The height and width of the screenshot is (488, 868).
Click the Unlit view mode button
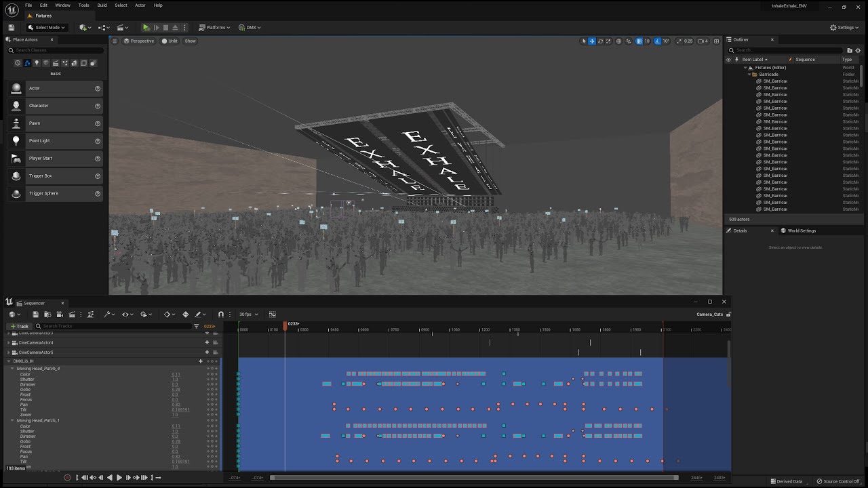170,41
